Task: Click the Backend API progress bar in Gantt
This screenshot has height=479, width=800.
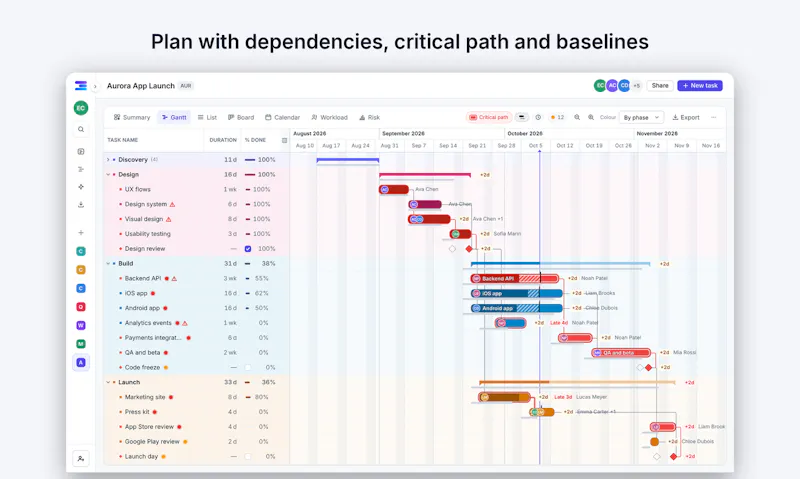Action: pyautogui.click(x=515, y=279)
